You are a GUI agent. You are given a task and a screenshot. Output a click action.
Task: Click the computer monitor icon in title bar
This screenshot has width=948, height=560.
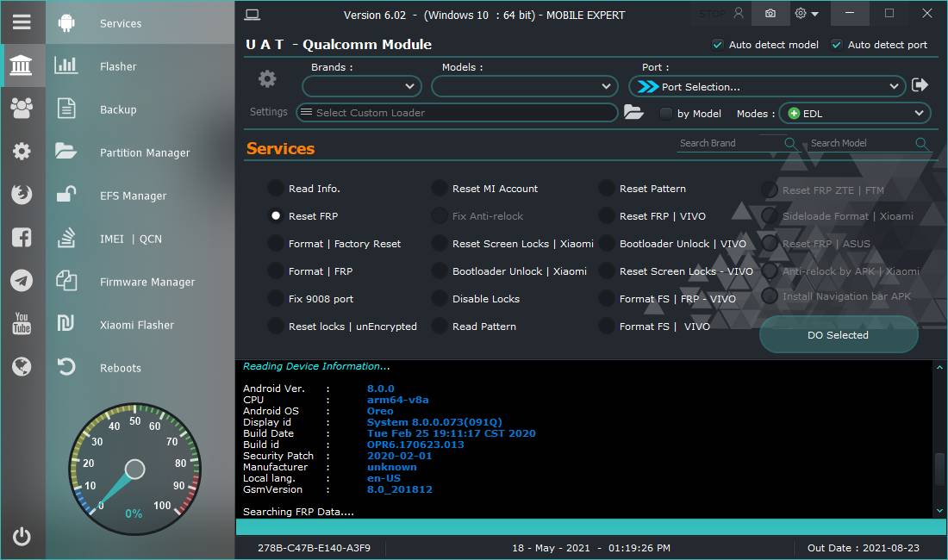pos(253,15)
